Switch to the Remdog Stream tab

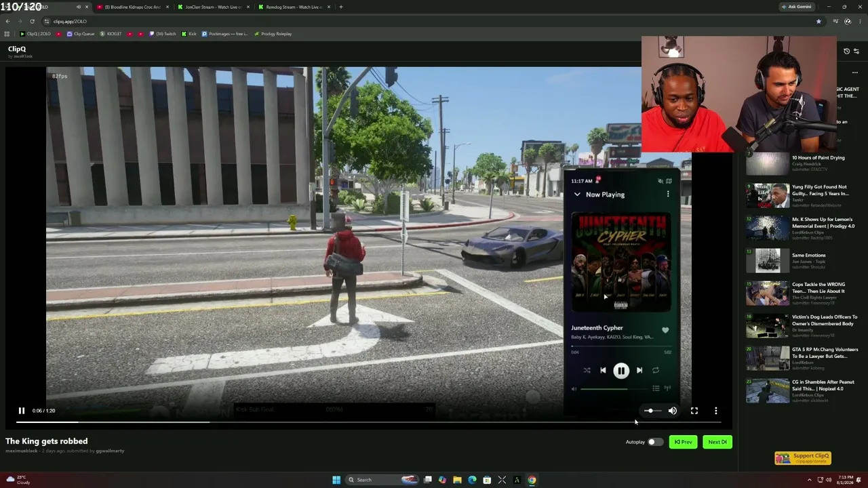point(294,7)
